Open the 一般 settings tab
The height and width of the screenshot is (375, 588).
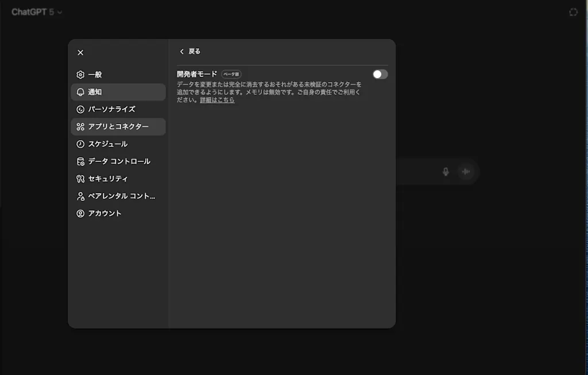[118, 75]
